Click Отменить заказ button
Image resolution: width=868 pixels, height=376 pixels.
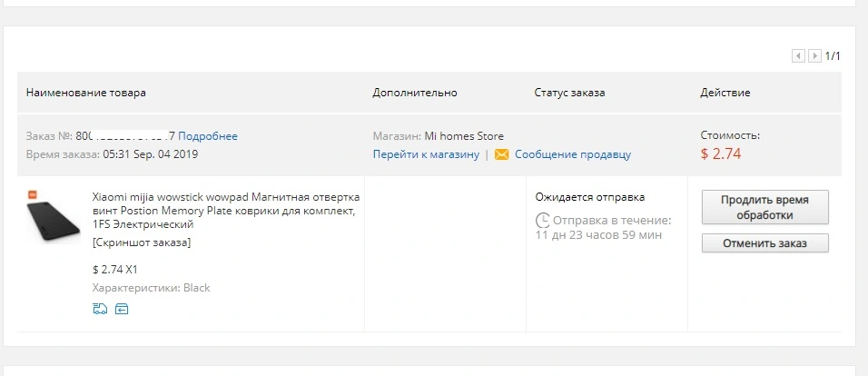pos(765,243)
